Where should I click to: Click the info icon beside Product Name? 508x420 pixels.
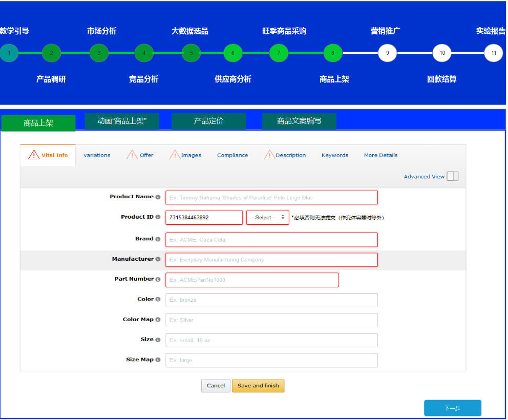(x=158, y=197)
